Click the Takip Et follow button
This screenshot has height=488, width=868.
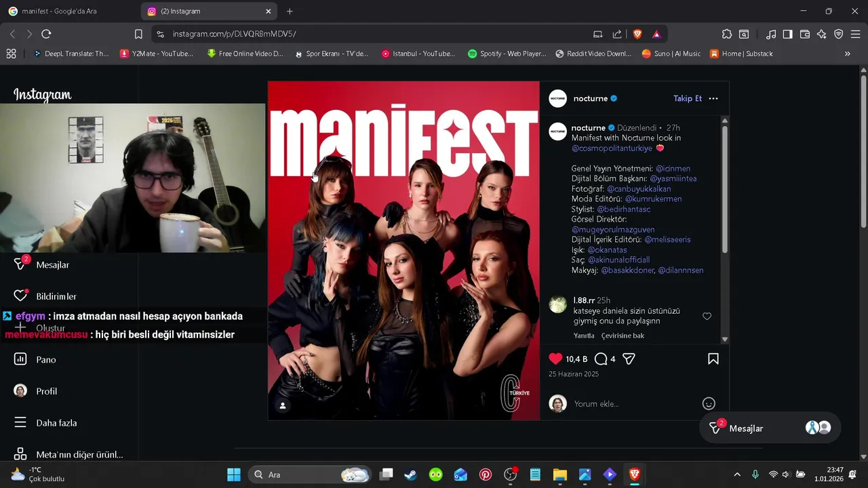(688, 98)
